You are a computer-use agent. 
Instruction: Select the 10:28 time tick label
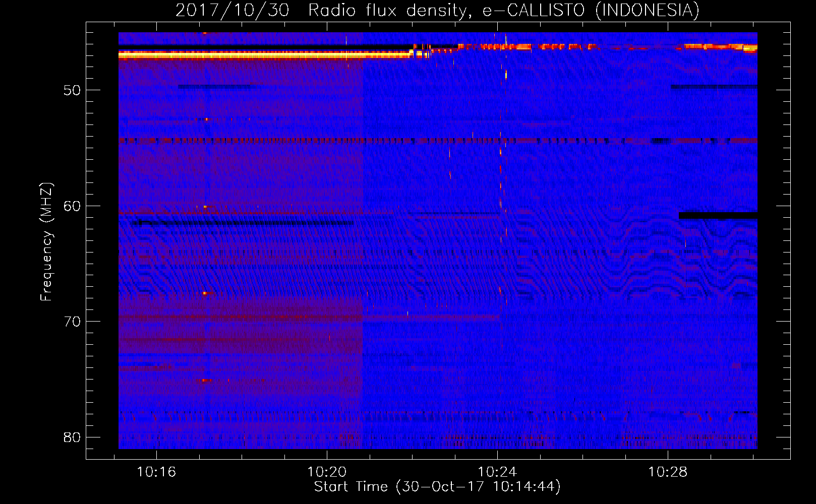[x=667, y=472]
